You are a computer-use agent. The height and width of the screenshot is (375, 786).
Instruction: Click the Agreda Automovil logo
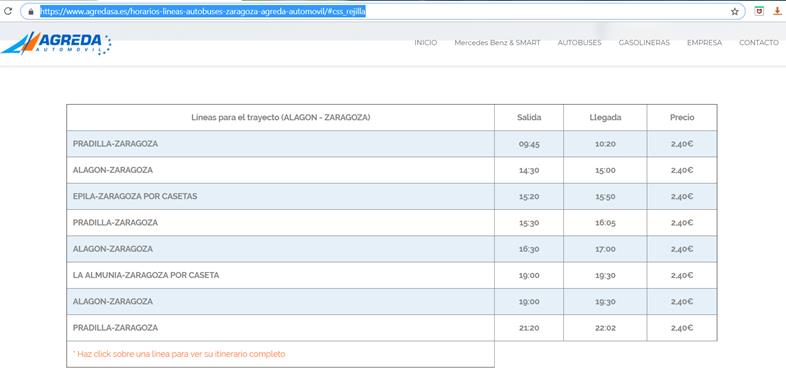[x=56, y=43]
